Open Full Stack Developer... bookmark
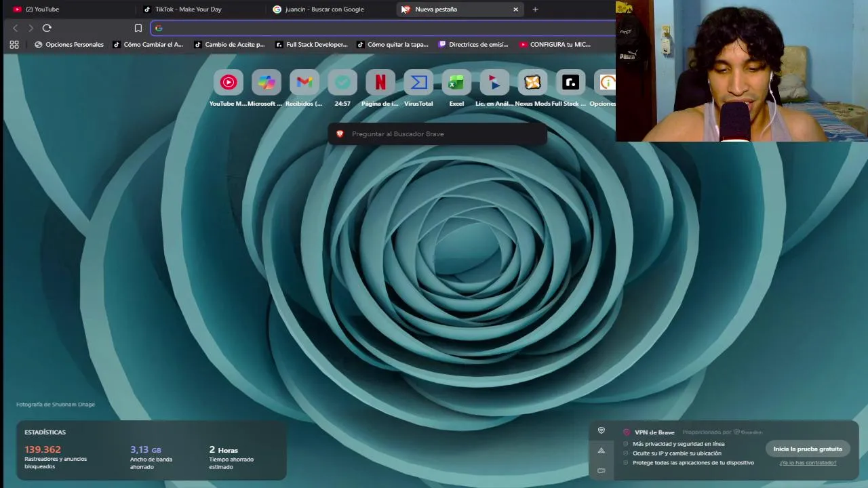Viewport: 868px width, 488px height. click(x=311, y=45)
